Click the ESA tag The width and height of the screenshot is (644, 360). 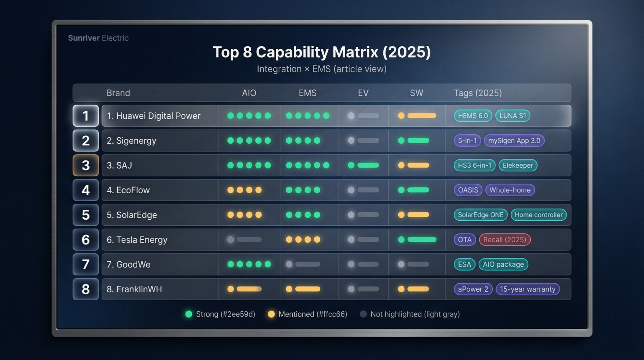tap(465, 264)
